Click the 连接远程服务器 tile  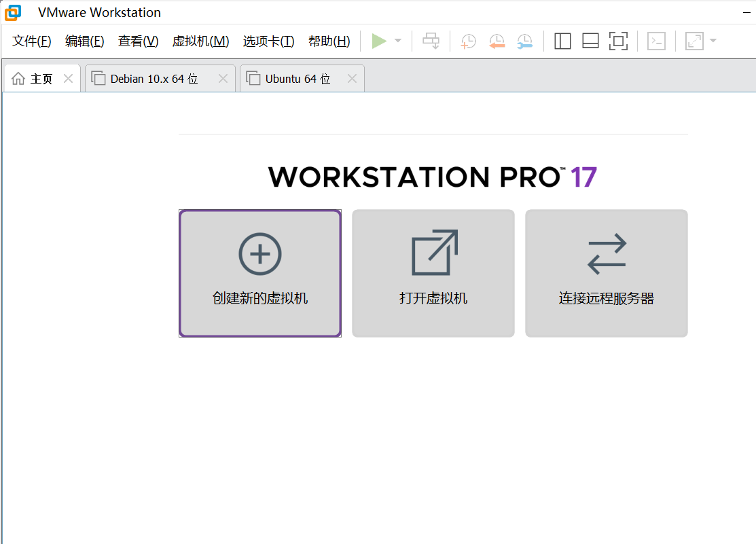point(607,274)
